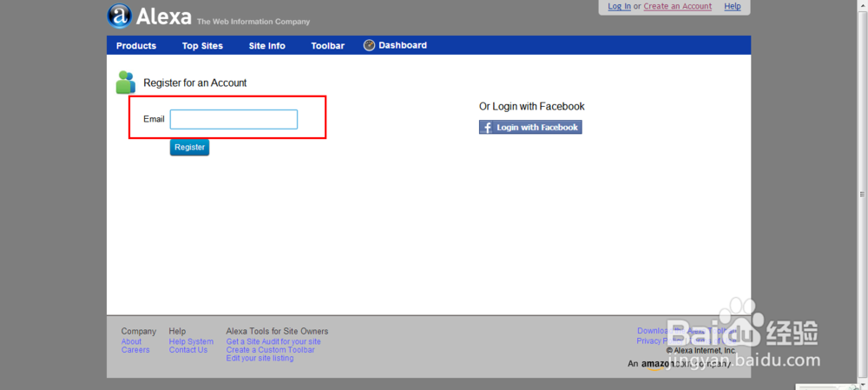Image resolution: width=868 pixels, height=390 pixels.
Task: Open the Products menu
Action: 136,46
